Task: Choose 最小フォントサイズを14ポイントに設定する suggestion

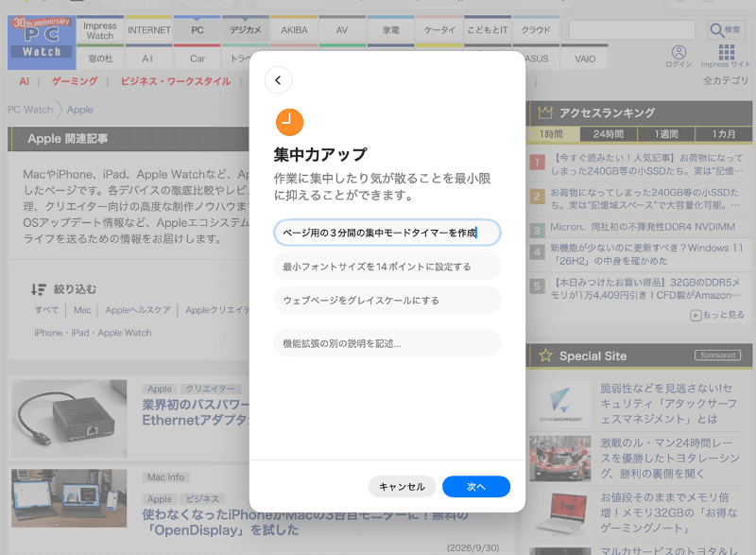Action: pyautogui.click(x=387, y=267)
